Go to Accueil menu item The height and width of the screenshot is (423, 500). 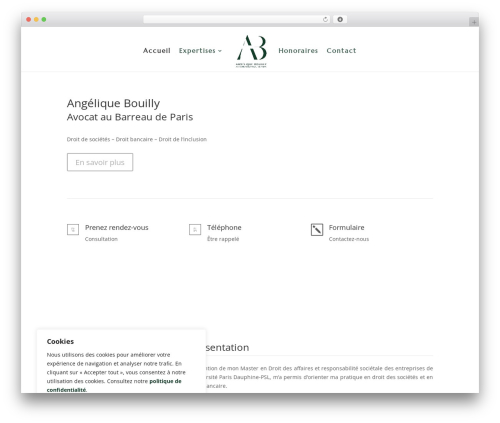pos(157,51)
